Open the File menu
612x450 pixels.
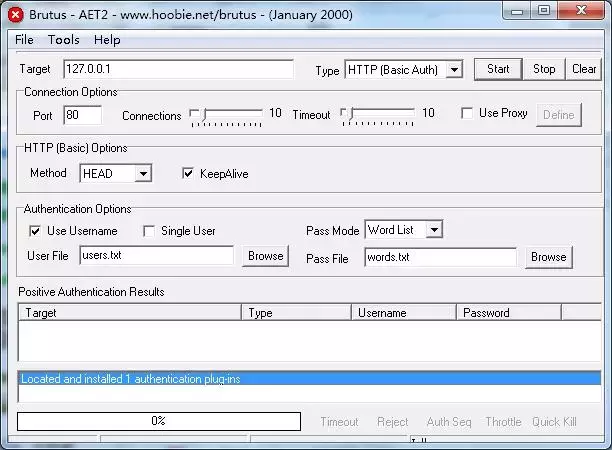click(x=24, y=40)
